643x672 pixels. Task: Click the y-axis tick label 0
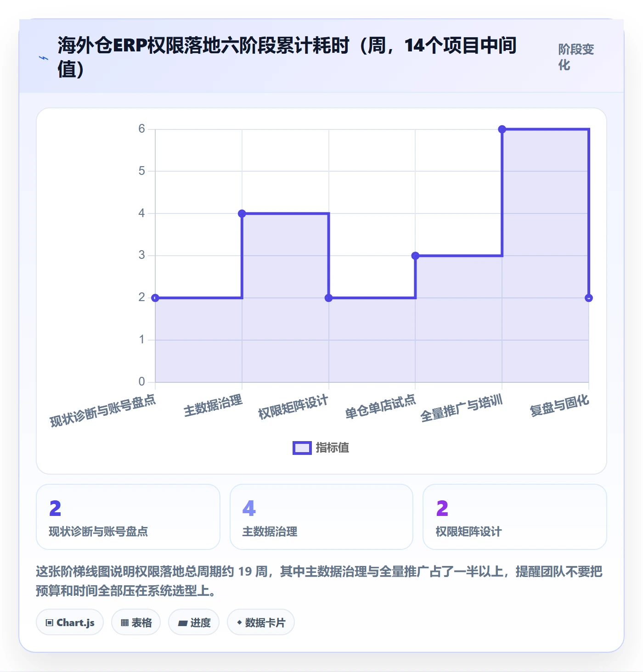click(141, 381)
